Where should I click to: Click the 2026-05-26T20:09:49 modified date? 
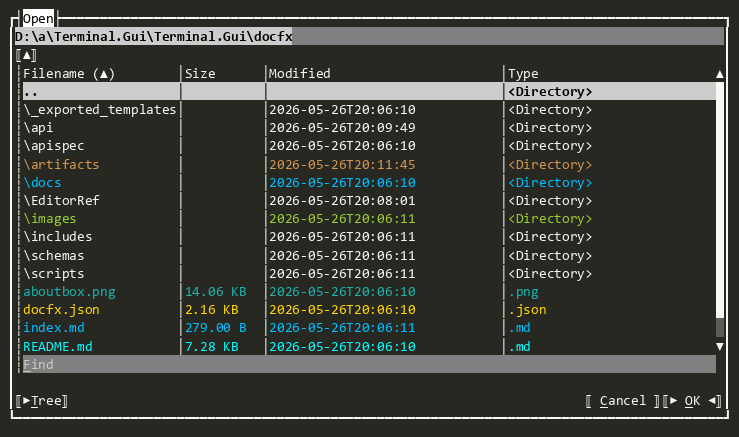(342, 127)
